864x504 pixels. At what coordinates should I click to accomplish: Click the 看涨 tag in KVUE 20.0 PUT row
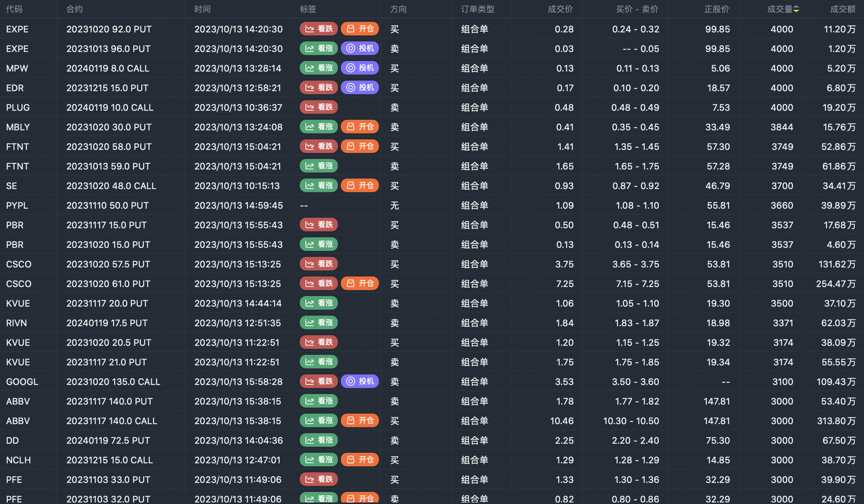click(319, 303)
